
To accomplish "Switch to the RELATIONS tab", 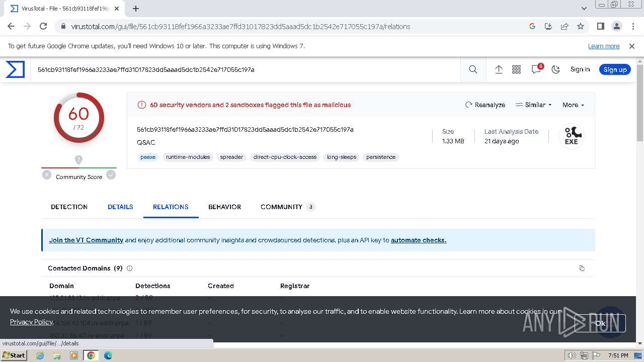I will tap(171, 207).
